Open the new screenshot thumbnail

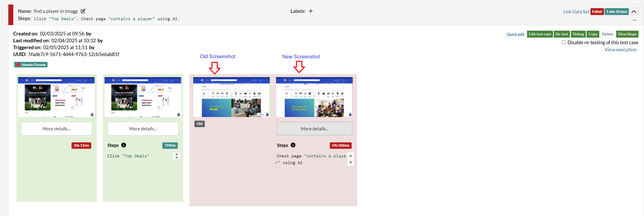pyautogui.click(x=314, y=97)
